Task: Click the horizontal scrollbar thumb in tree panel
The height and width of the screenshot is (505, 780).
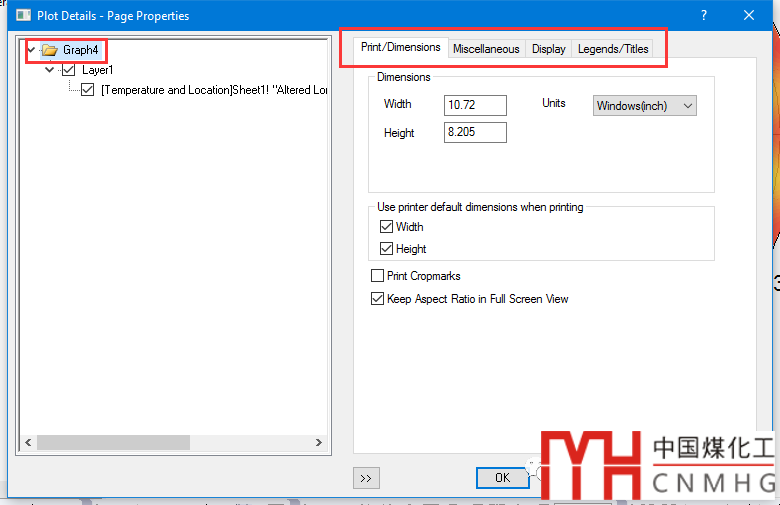Action: pos(113,442)
